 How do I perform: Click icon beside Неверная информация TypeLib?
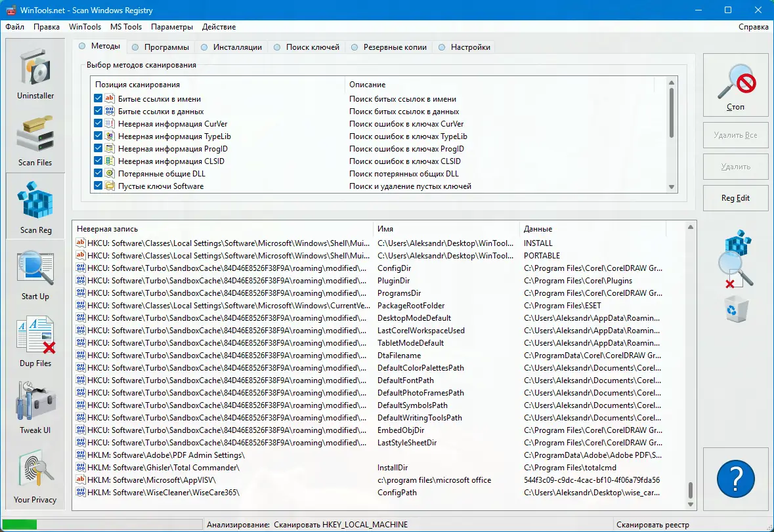click(x=110, y=136)
